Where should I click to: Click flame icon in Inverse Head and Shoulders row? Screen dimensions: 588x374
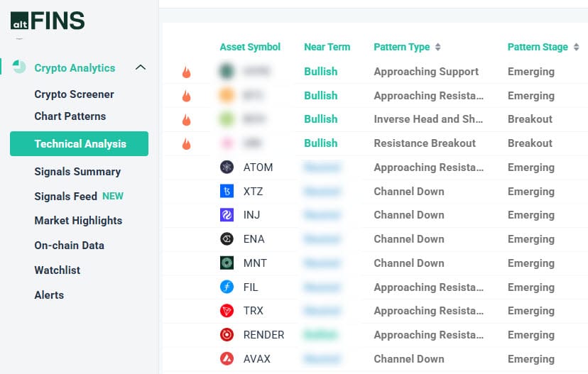pyautogui.click(x=186, y=119)
